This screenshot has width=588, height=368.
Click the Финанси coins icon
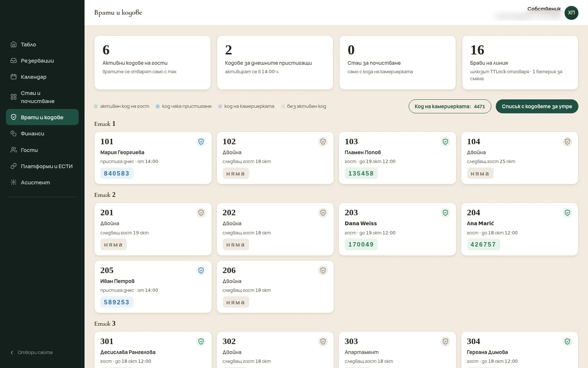pos(14,134)
